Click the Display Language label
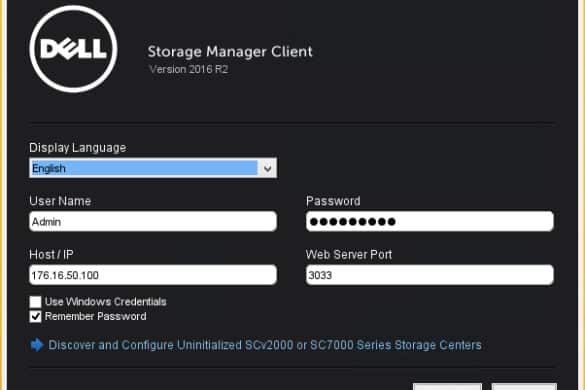 point(78,148)
